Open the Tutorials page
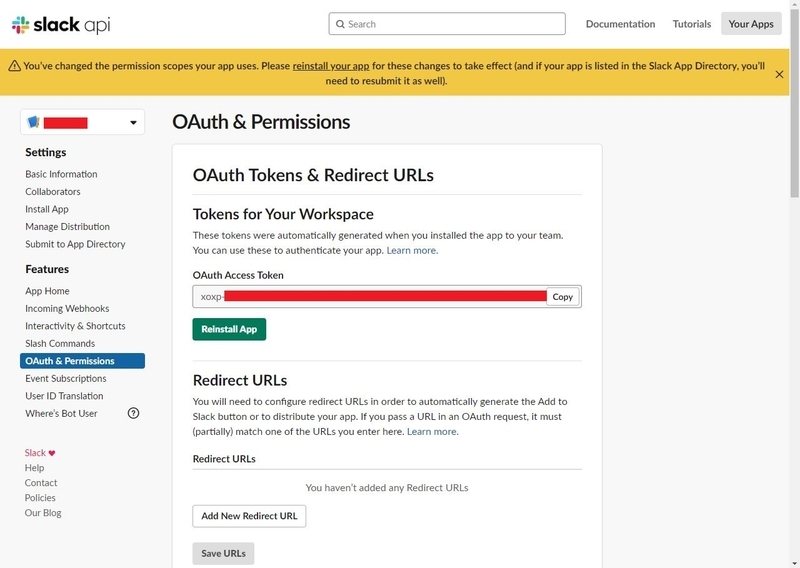Image resolution: width=800 pixels, height=568 pixels. [x=692, y=24]
